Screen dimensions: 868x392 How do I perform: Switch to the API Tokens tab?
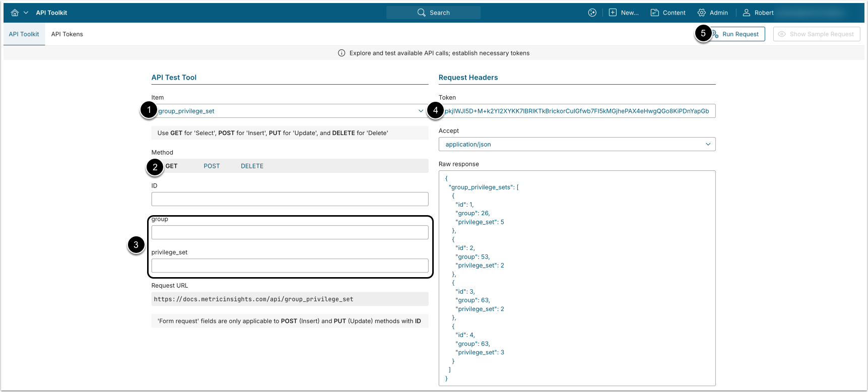coord(67,34)
